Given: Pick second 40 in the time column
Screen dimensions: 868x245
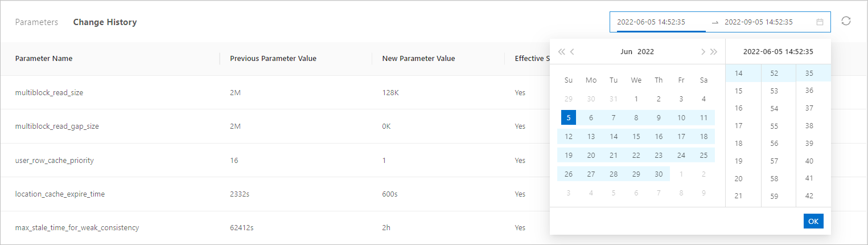Looking at the screenshot, I should 809,161.
